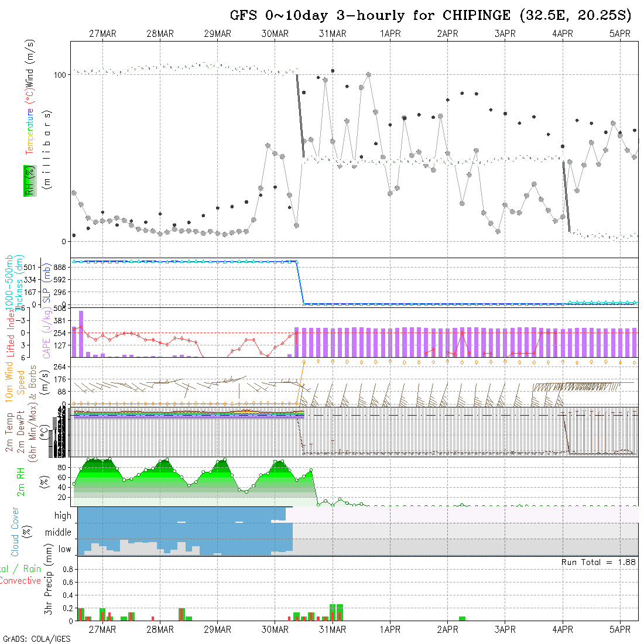Select the 'low' cloud cover level label
Screen dimensions: 644x644
(64, 549)
